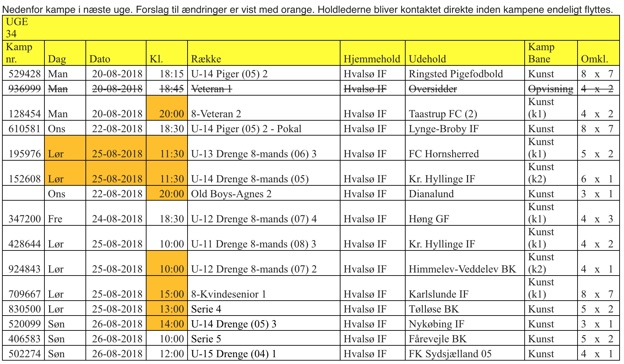
Task: Select 'U-12 Drenge 8-mands (07) 4' cell
Action: click(264, 213)
